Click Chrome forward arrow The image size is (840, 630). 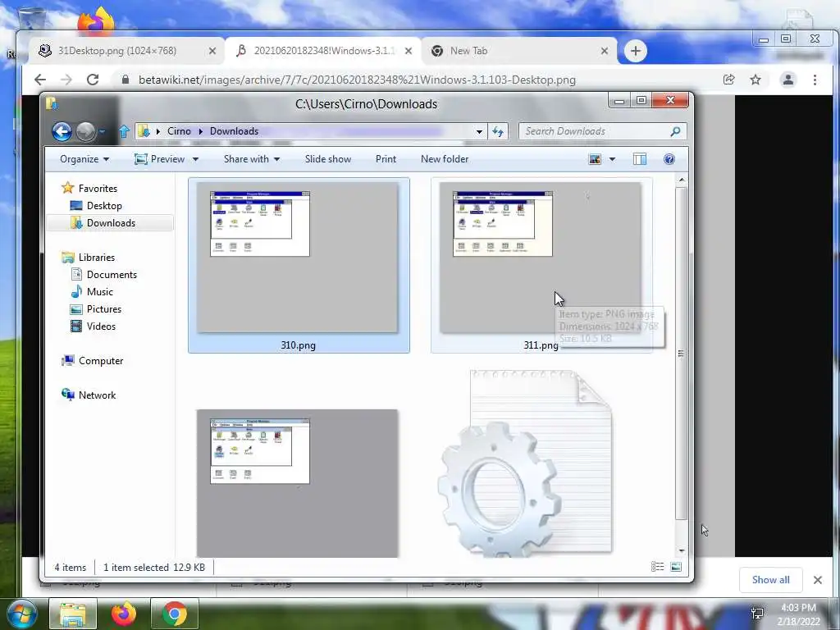(x=66, y=80)
